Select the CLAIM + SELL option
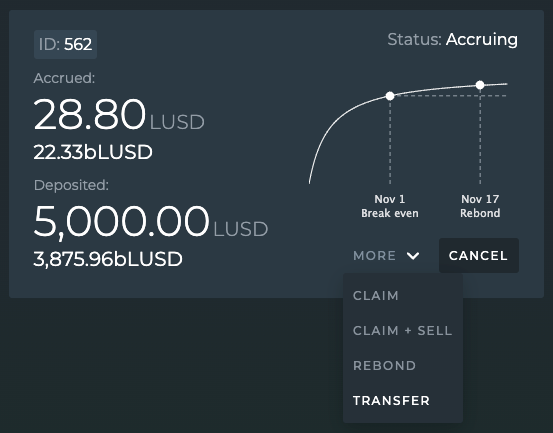This screenshot has width=553, height=433. [403, 331]
